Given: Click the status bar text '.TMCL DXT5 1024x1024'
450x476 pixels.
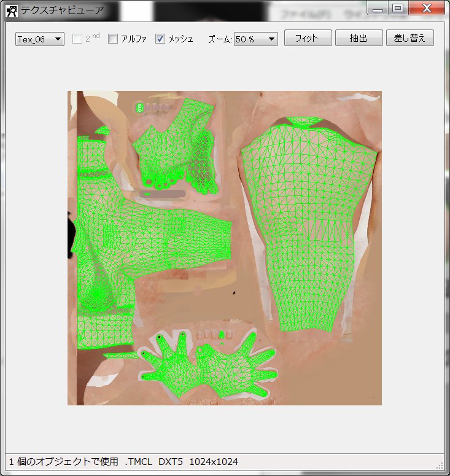Looking at the screenshot, I should coord(182,462).
